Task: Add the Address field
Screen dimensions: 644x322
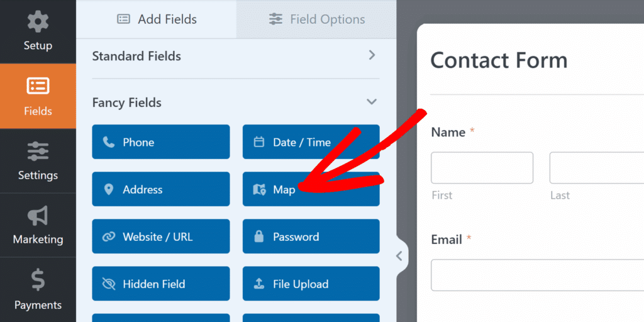Action: [x=161, y=189]
